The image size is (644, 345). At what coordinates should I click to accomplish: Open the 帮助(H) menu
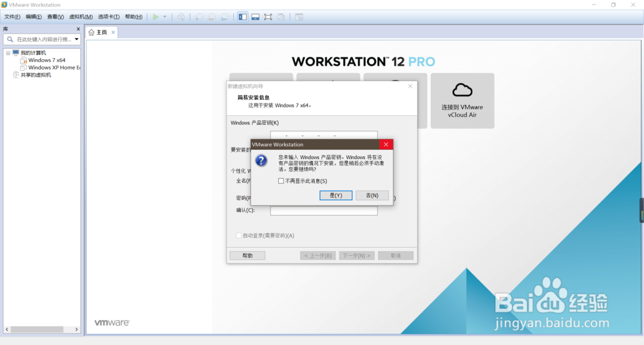tap(133, 17)
